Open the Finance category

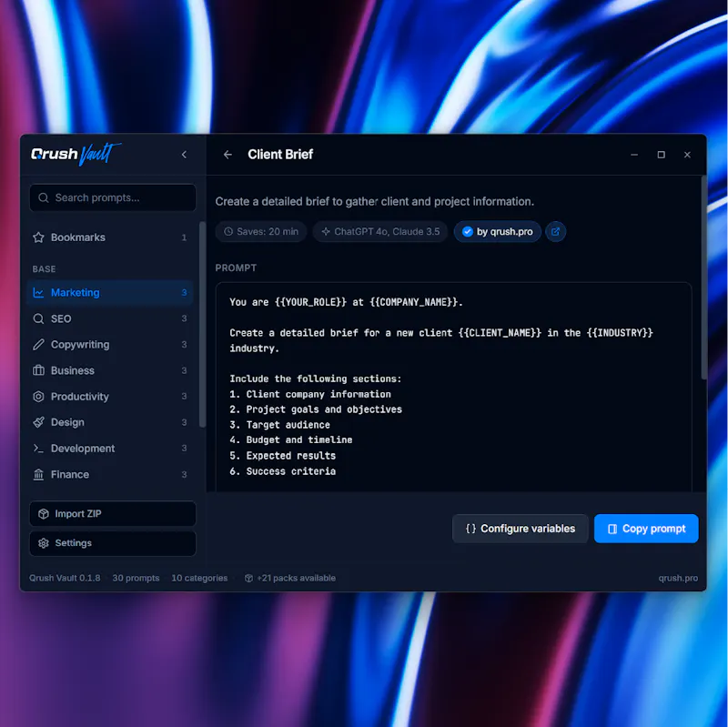coord(110,474)
